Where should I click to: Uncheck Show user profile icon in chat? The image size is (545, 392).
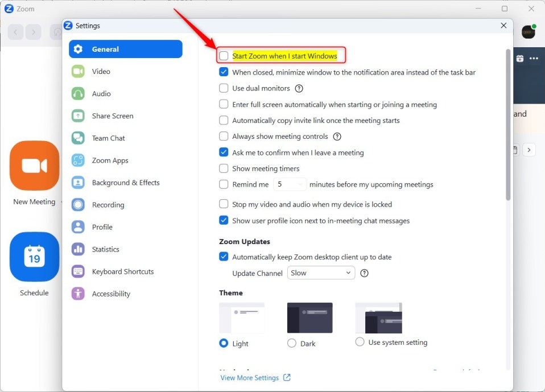224,220
